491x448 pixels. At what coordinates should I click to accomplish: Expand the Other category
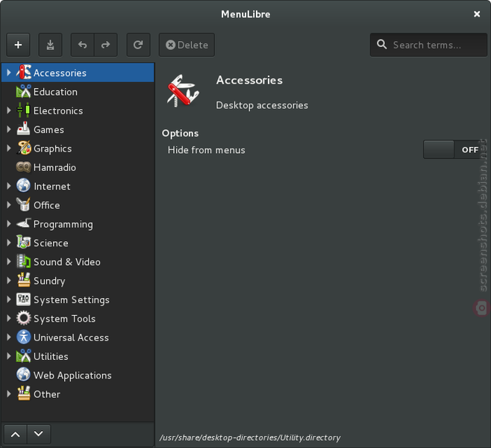pyautogui.click(x=9, y=393)
